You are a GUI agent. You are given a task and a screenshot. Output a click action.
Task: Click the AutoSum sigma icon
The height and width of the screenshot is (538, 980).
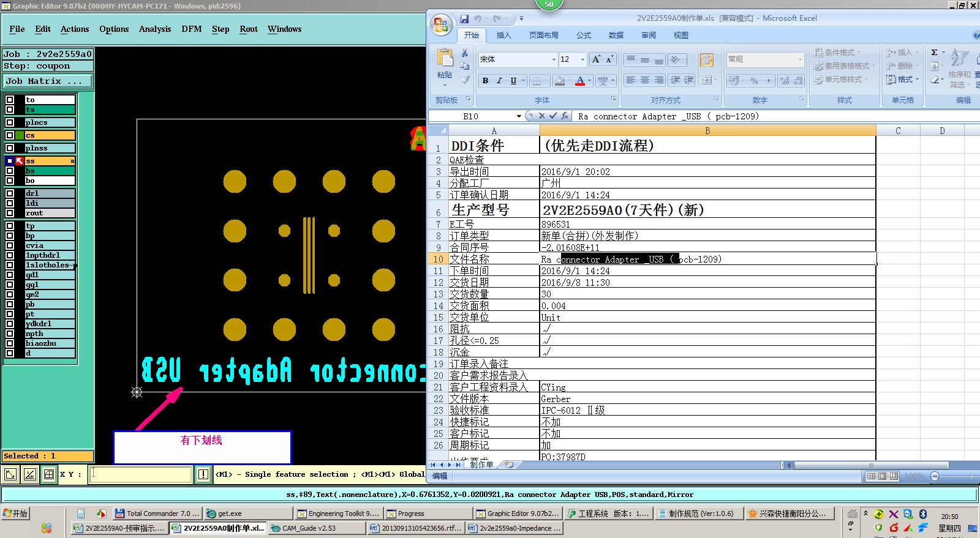(x=934, y=53)
